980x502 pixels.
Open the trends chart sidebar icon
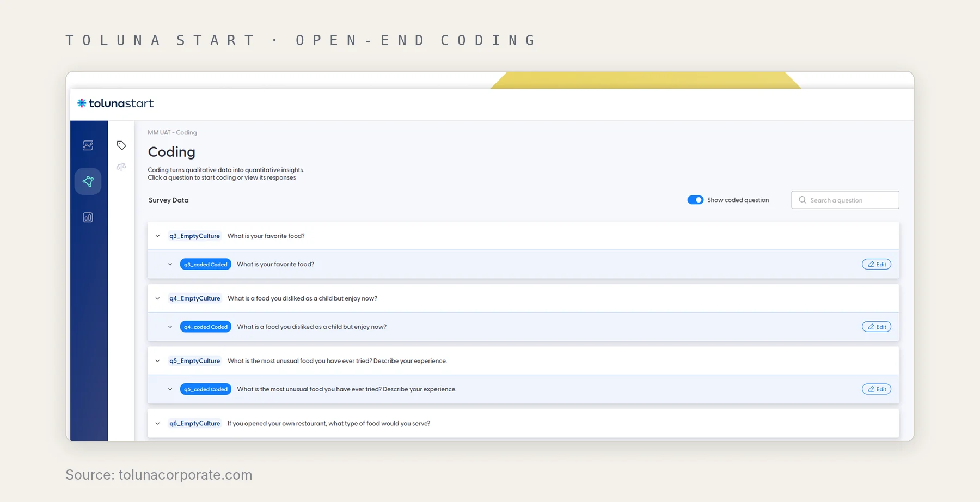[88, 145]
